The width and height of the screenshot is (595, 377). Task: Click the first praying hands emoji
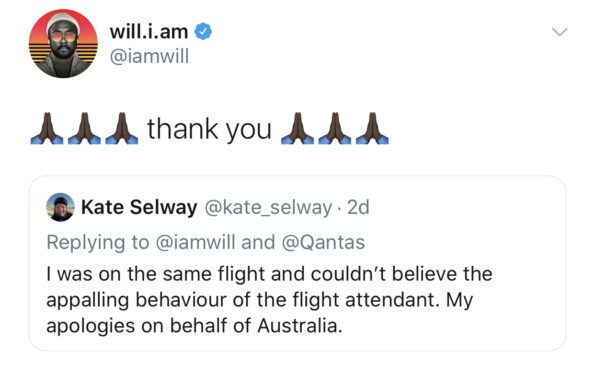click(x=47, y=128)
